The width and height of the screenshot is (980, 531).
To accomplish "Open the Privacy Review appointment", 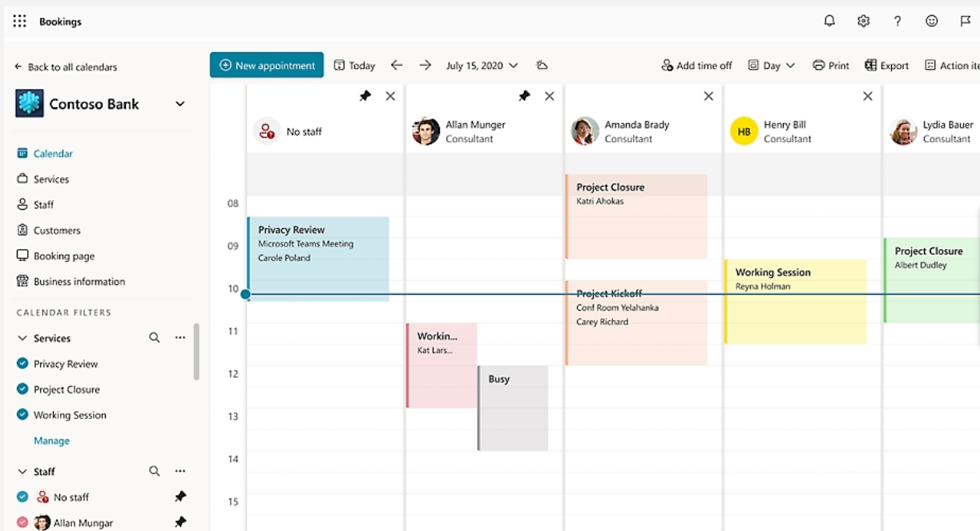I will point(318,259).
